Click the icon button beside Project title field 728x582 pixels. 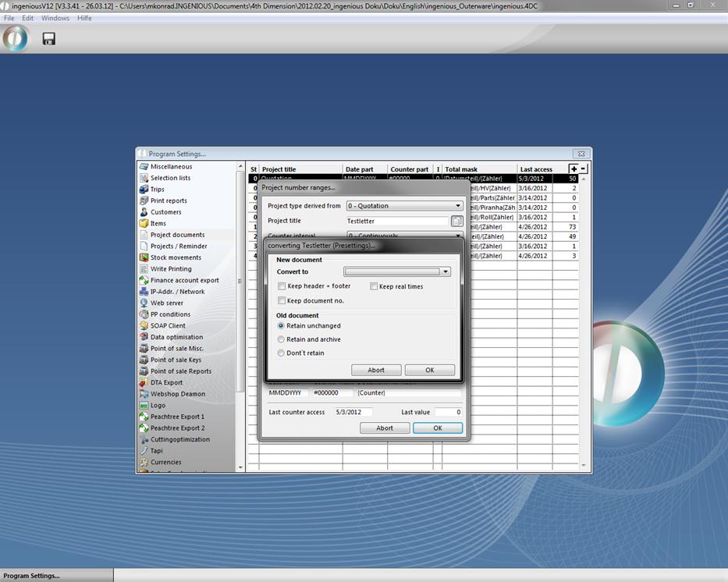[457, 222]
